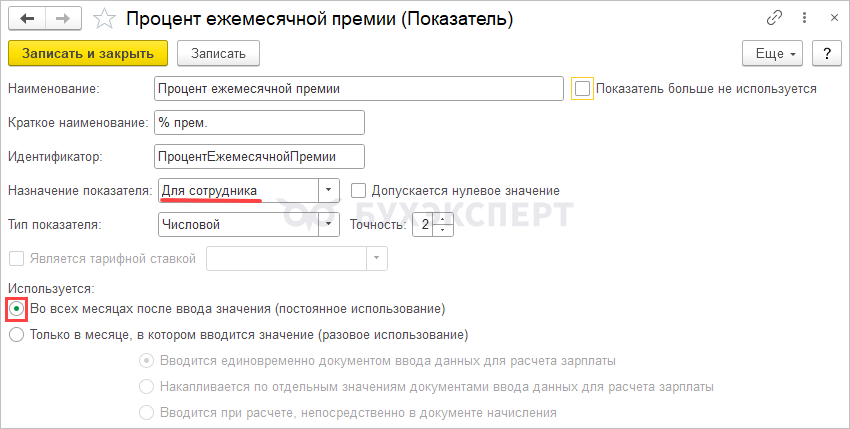850x429 pixels.
Task: Copy link to this form
Action: pyautogui.click(x=774, y=18)
